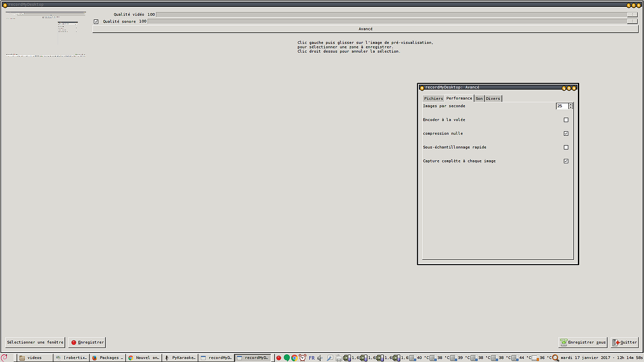Enable Encoder à la volée
The image size is (644, 362).
click(566, 120)
